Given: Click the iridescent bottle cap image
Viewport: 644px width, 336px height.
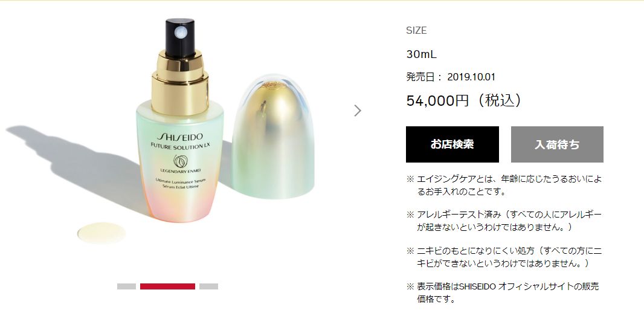Looking at the screenshot, I should tap(273, 137).
